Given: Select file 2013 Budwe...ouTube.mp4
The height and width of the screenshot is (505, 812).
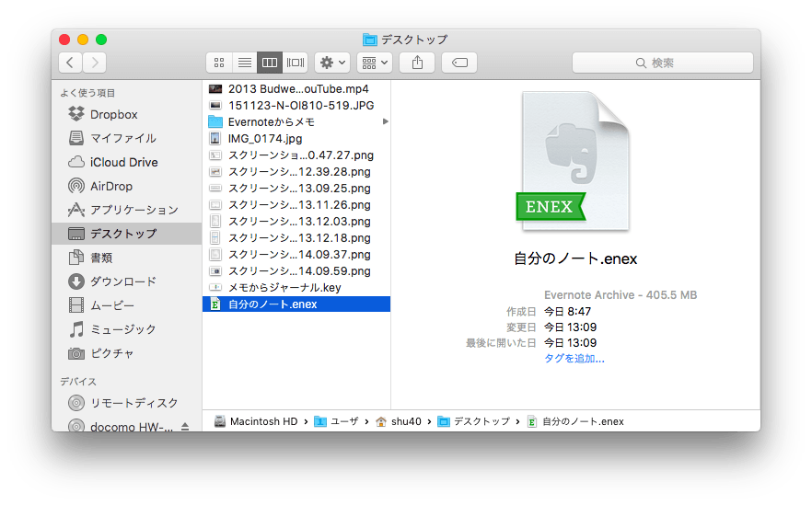Looking at the screenshot, I should (296, 89).
